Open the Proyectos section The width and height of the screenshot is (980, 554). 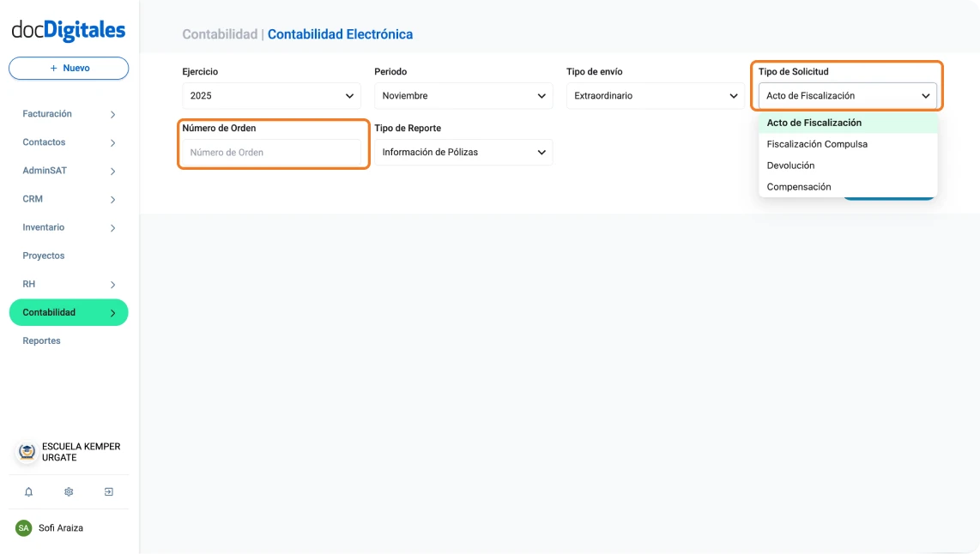(x=45, y=256)
